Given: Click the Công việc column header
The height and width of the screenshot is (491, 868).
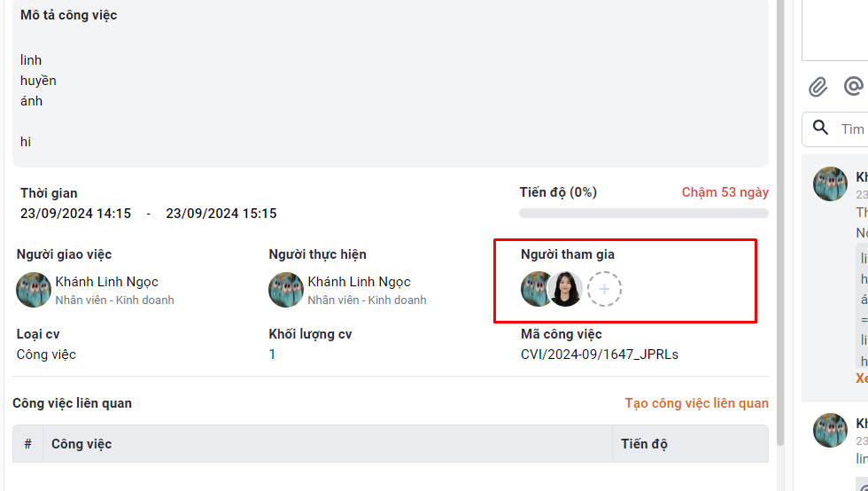Looking at the screenshot, I should point(81,444).
